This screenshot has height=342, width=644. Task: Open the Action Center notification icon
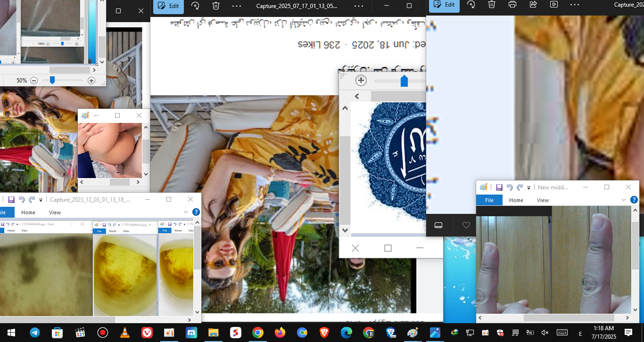[x=628, y=333]
